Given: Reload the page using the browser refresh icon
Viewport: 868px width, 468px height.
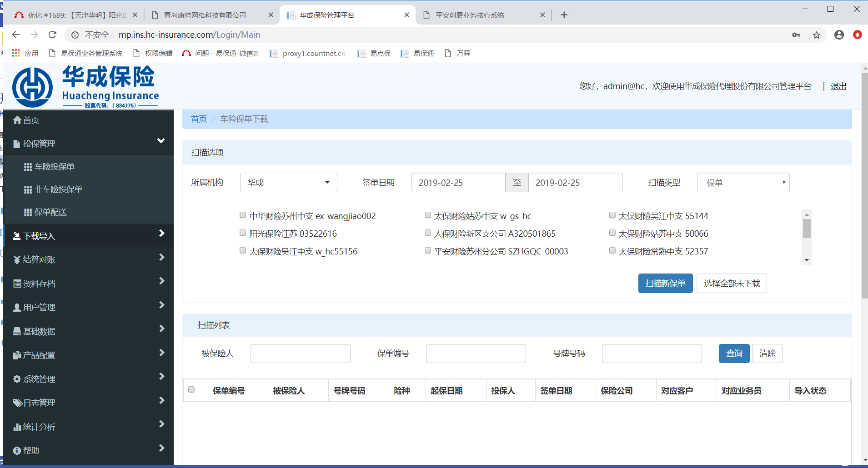Looking at the screenshot, I should 52,35.
